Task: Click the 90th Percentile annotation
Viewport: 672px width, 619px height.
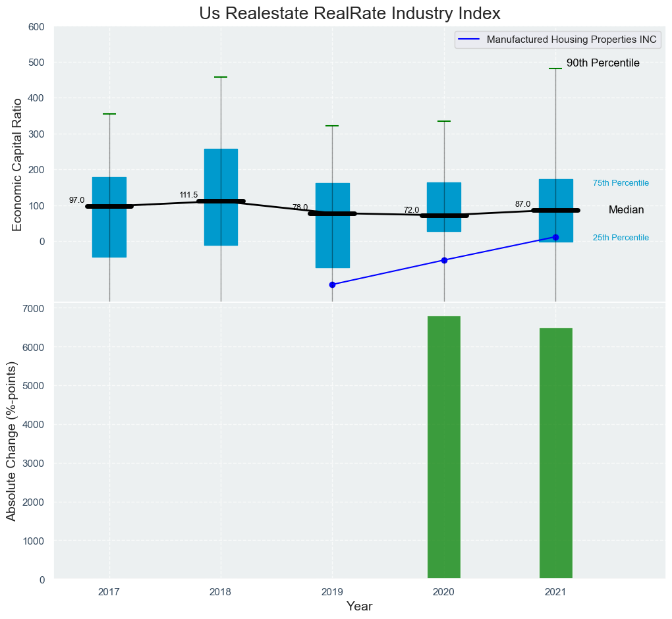Action: 603,63
